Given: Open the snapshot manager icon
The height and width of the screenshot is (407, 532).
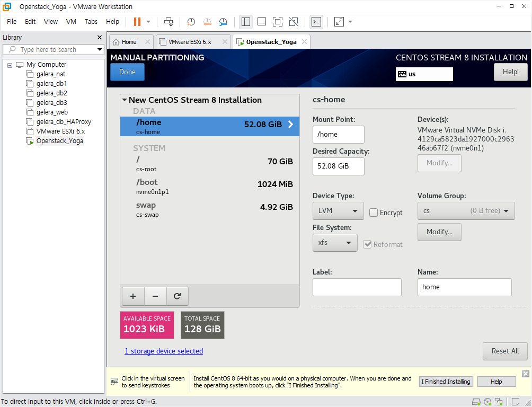Looking at the screenshot, I should click(223, 22).
